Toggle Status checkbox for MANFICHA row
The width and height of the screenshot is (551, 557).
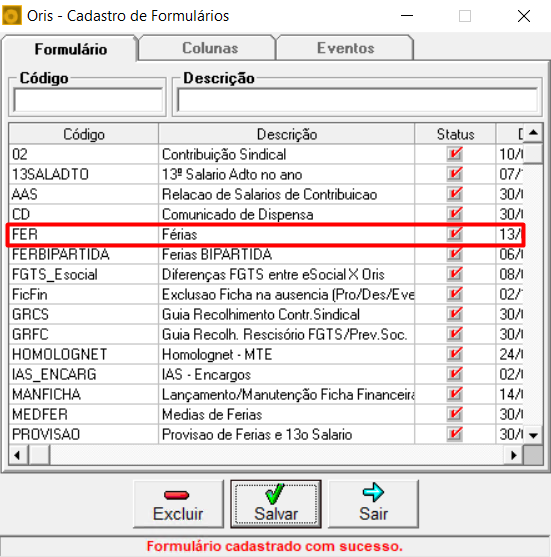[x=455, y=394]
